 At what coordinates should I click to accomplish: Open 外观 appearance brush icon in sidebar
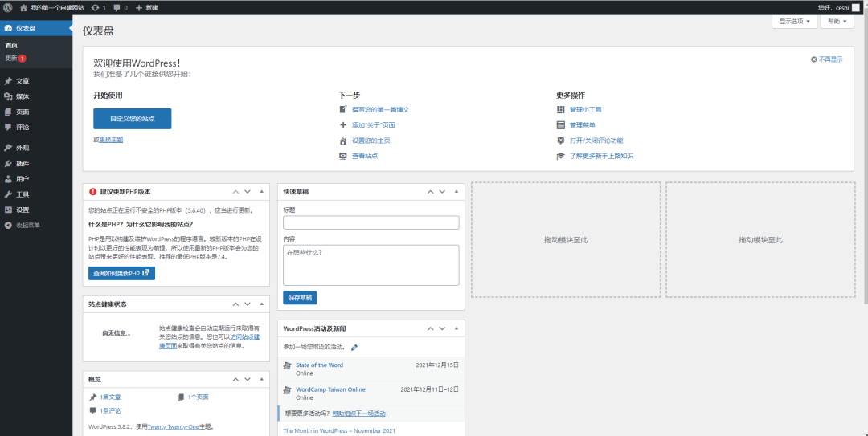point(8,148)
